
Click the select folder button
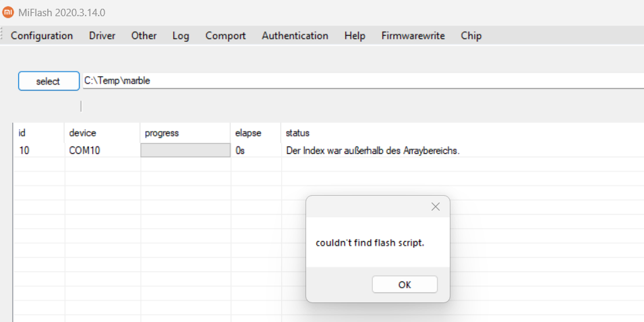click(48, 81)
